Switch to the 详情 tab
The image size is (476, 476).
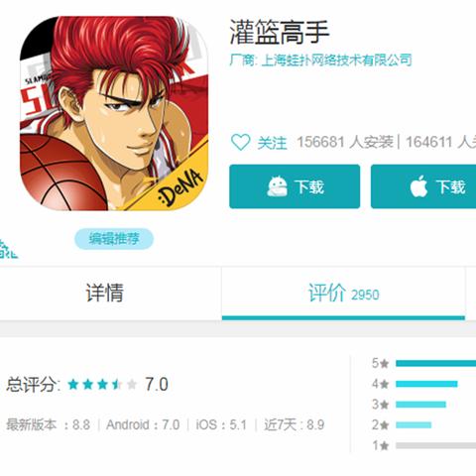(x=105, y=293)
